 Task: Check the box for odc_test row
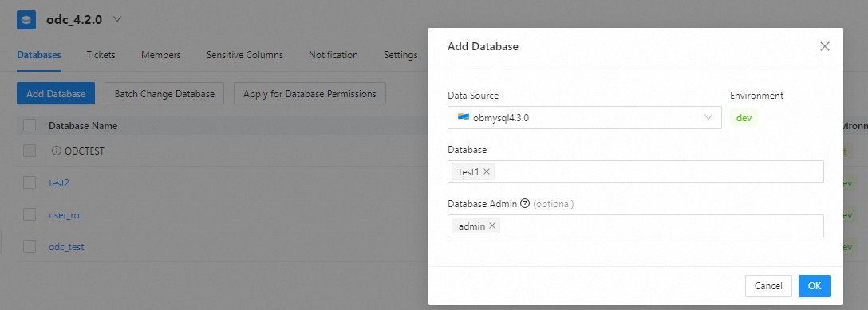tap(30, 247)
